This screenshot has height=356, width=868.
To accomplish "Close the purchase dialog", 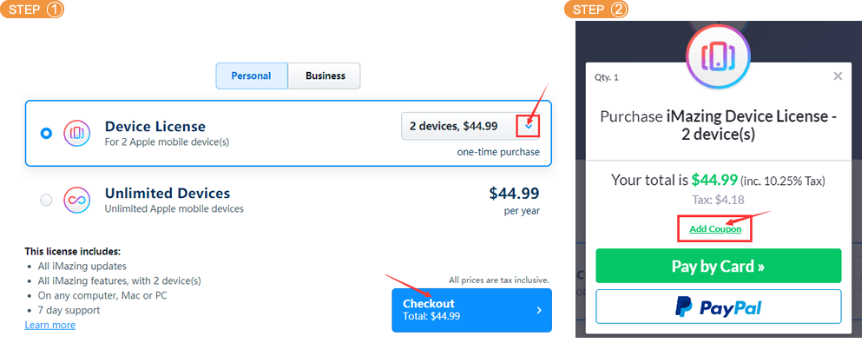I will tap(838, 76).
